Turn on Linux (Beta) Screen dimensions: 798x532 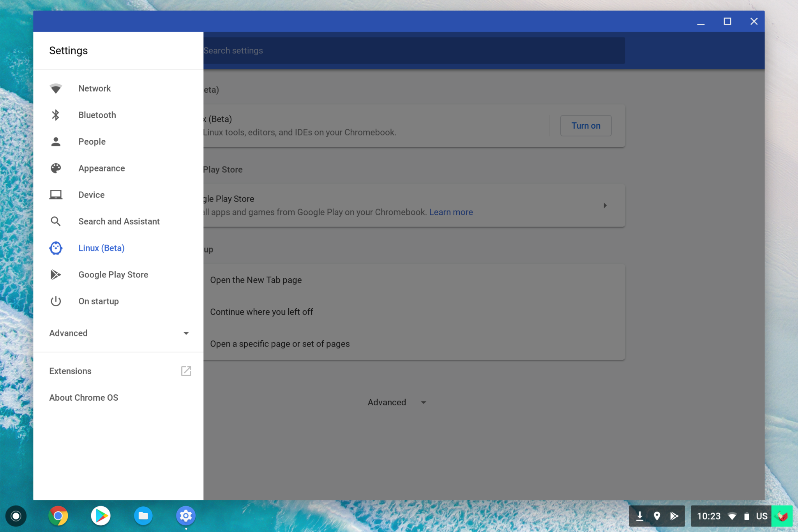coord(585,125)
